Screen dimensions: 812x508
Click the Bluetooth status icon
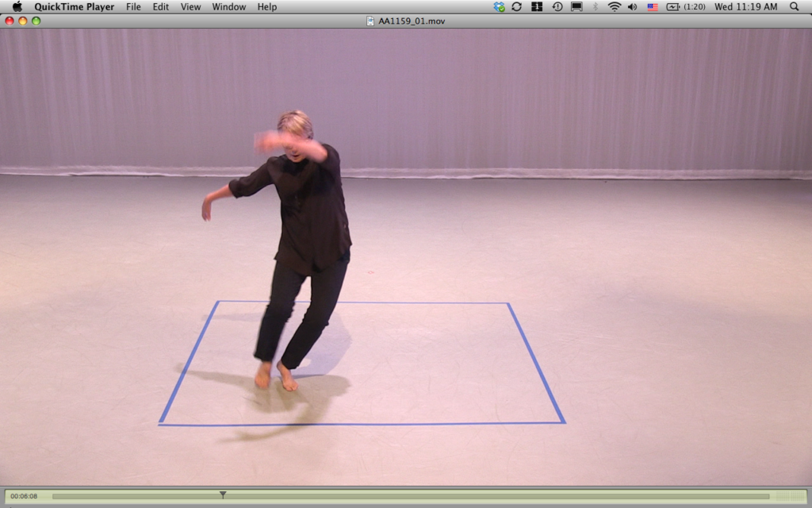[x=595, y=6]
